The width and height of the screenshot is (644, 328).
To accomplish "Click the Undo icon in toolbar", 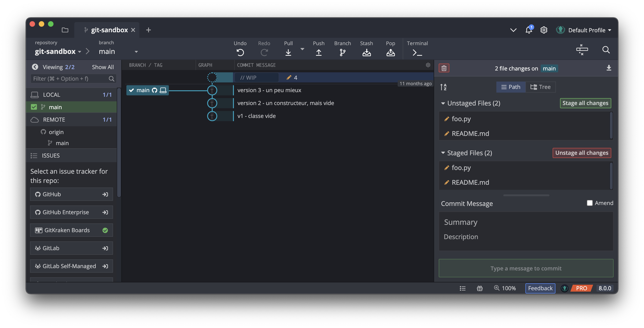I will pyautogui.click(x=240, y=52).
